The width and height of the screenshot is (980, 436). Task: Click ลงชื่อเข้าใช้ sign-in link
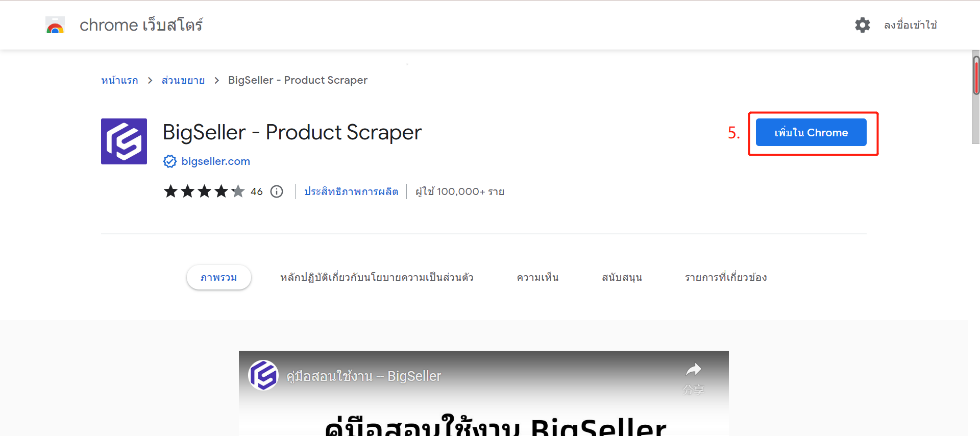click(x=911, y=25)
